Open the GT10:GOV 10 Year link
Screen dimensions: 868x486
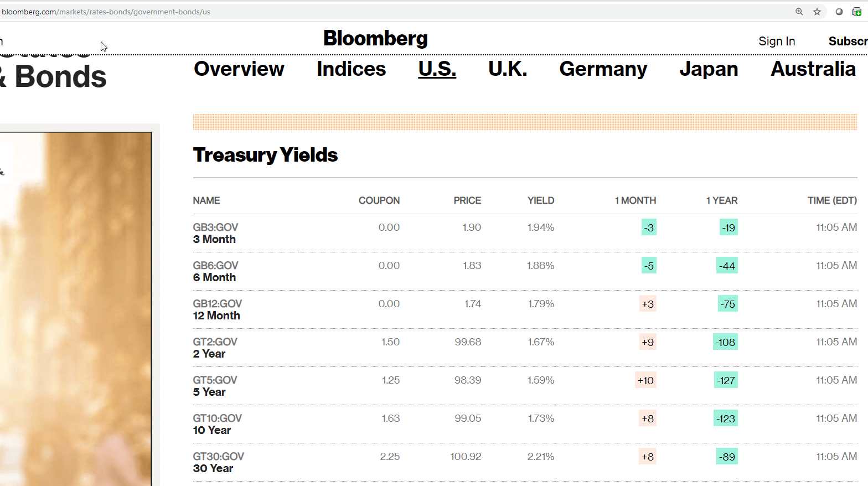point(217,424)
